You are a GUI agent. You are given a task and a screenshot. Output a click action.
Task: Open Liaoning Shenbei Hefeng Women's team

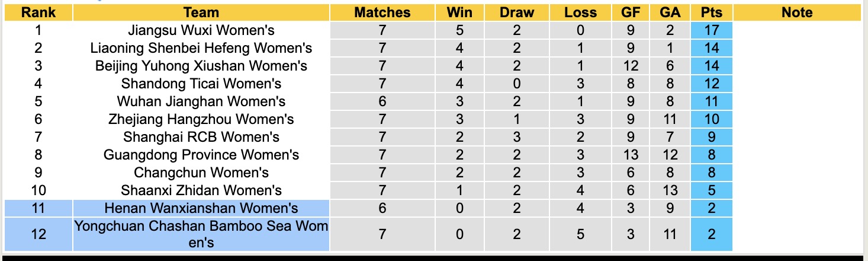tap(201, 48)
